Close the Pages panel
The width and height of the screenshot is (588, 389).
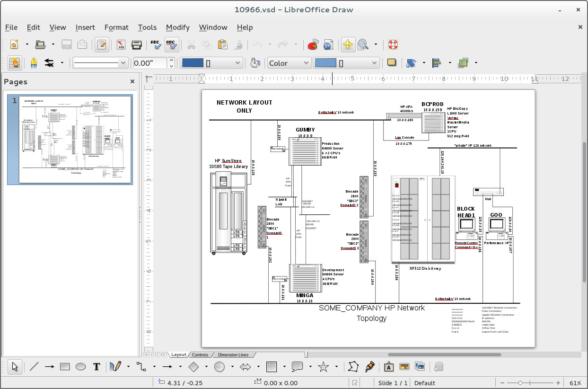pyautogui.click(x=132, y=81)
